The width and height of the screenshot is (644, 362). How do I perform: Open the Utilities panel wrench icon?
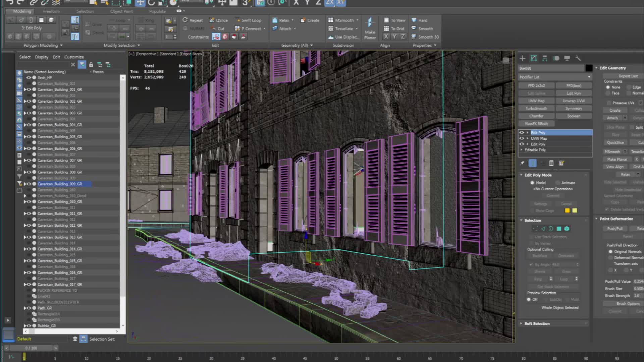coord(578,58)
